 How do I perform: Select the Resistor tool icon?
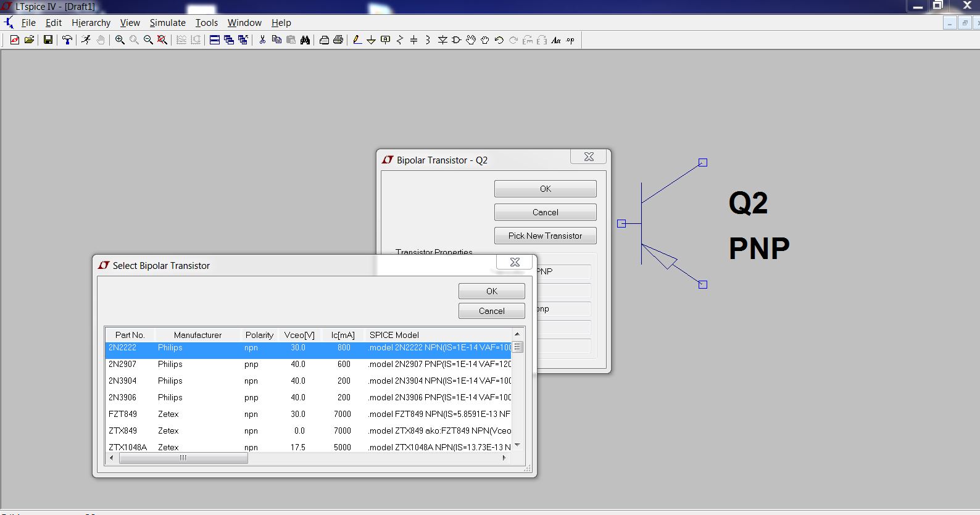400,40
